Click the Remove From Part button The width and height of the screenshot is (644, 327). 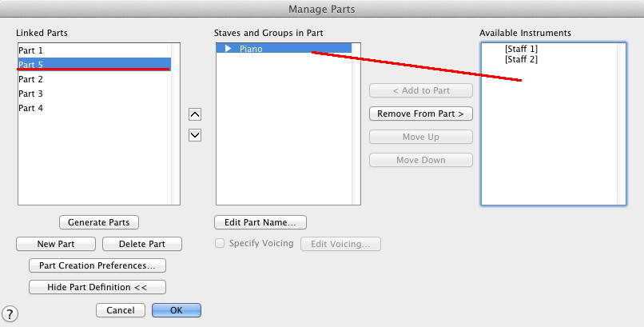[x=421, y=114]
